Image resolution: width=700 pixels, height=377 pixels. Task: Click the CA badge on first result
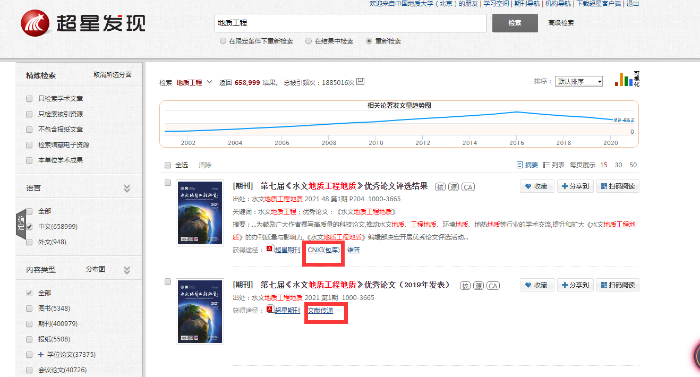[x=467, y=187]
